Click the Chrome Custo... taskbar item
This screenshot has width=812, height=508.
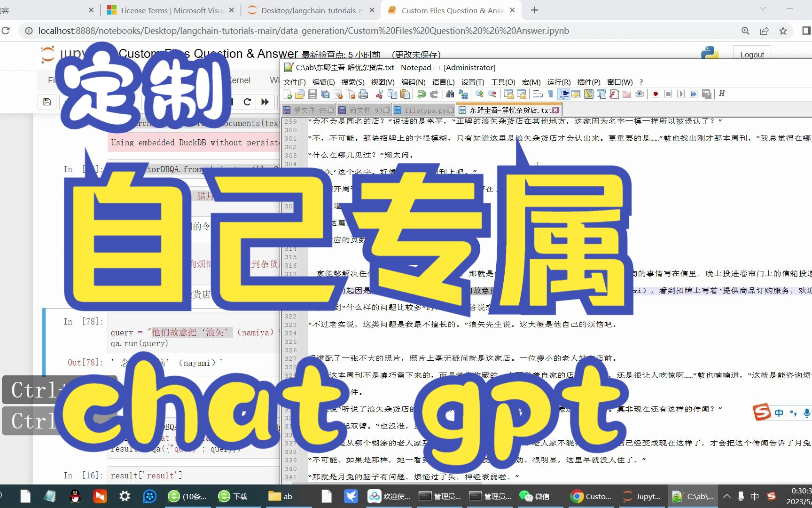point(592,496)
